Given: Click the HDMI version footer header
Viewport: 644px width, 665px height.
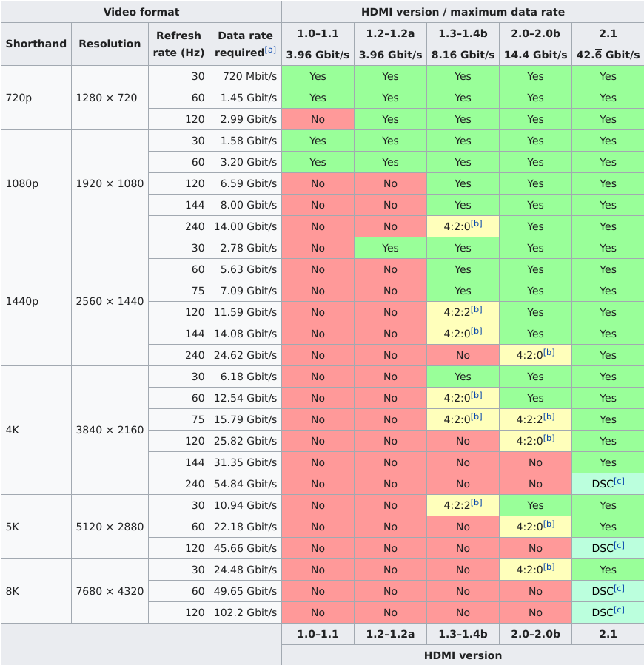Looking at the screenshot, I should point(462,655).
